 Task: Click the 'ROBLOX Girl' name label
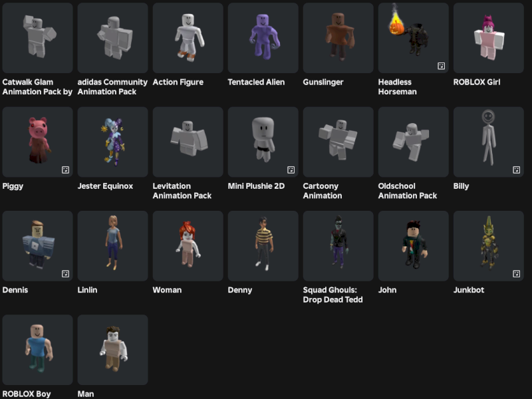477,82
